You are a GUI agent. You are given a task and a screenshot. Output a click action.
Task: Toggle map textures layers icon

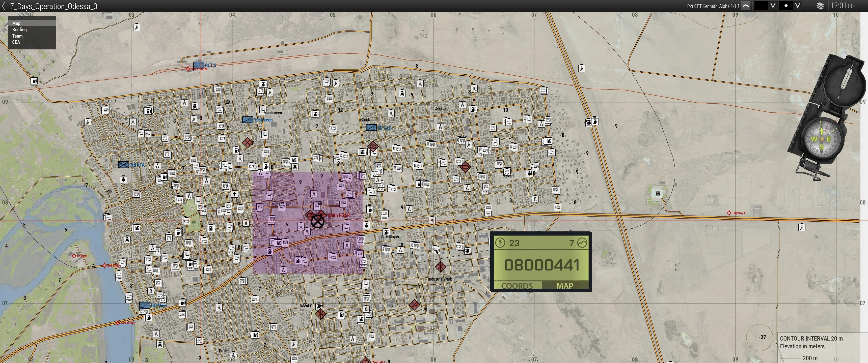tap(820, 6)
